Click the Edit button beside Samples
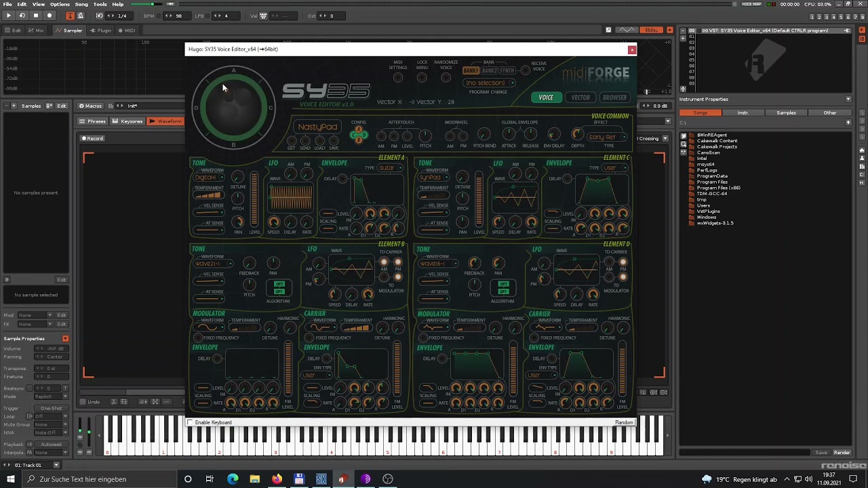Viewport: 868px width, 488px height. click(62, 106)
